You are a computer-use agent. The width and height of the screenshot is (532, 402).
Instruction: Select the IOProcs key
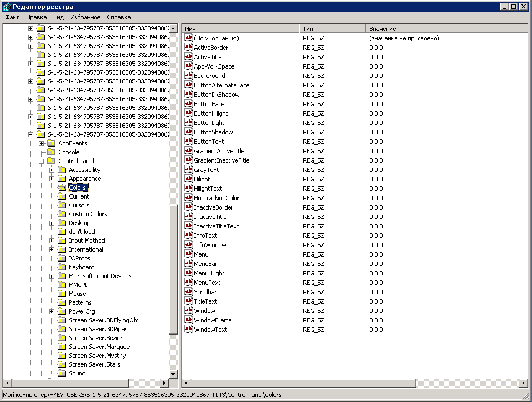coord(79,258)
